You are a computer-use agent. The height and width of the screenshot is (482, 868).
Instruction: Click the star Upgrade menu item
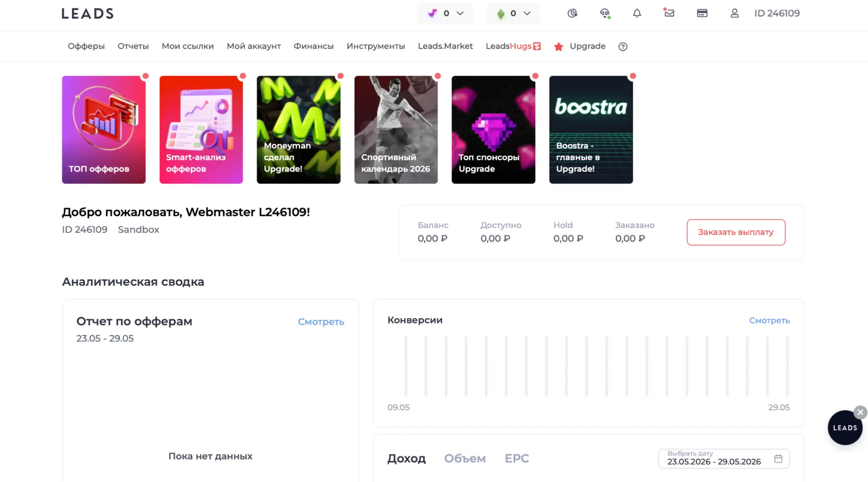(x=580, y=46)
